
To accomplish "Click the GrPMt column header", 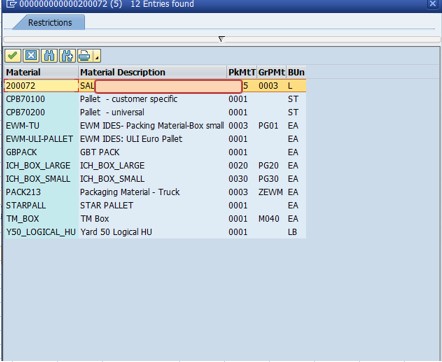I will pos(271,72).
